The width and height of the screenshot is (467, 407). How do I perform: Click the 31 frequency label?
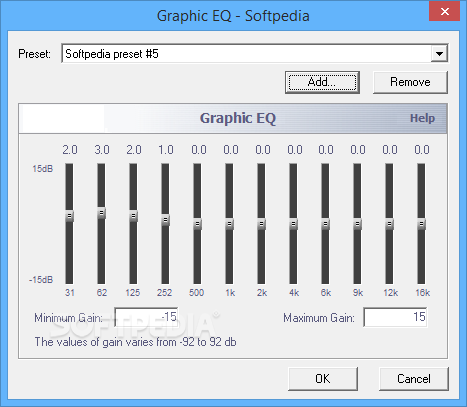[70, 293]
